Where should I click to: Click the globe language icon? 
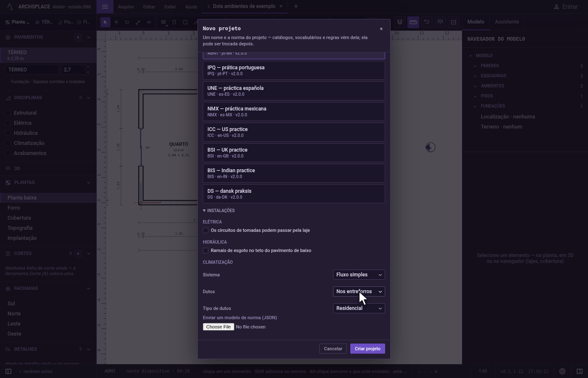click(x=562, y=371)
